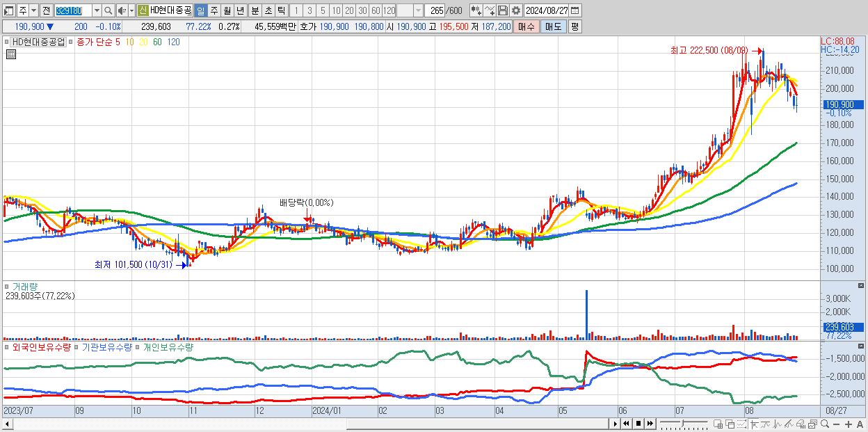Select the 틱 tick chart period
868x432 pixels.
pyautogui.click(x=281, y=11)
